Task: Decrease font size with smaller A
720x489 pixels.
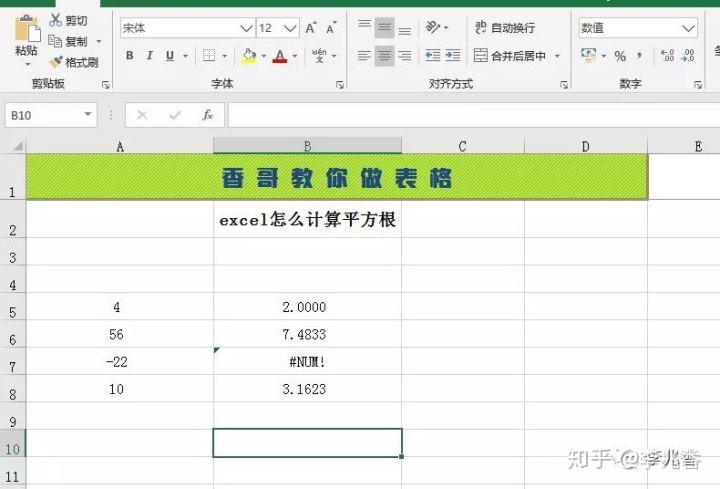Action: coord(331,28)
